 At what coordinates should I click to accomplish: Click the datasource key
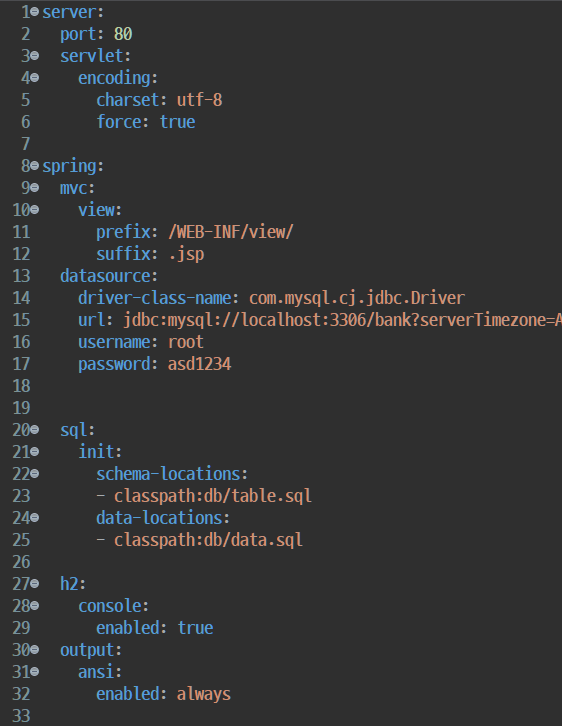click(x=105, y=276)
